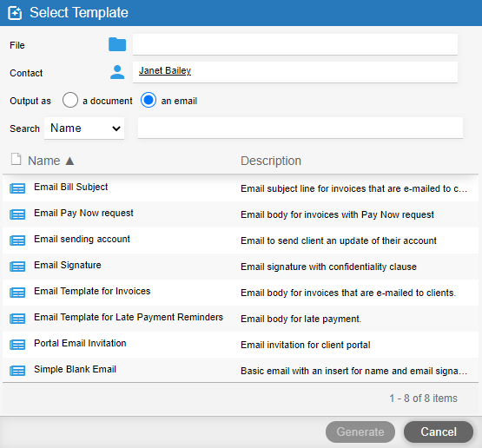Select the 'an email' output option
482x448 pixels.
tap(149, 100)
